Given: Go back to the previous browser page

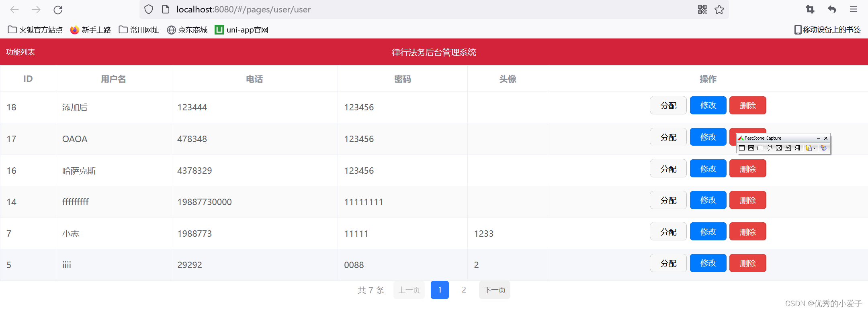Looking at the screenshot, I should (14, 10).
